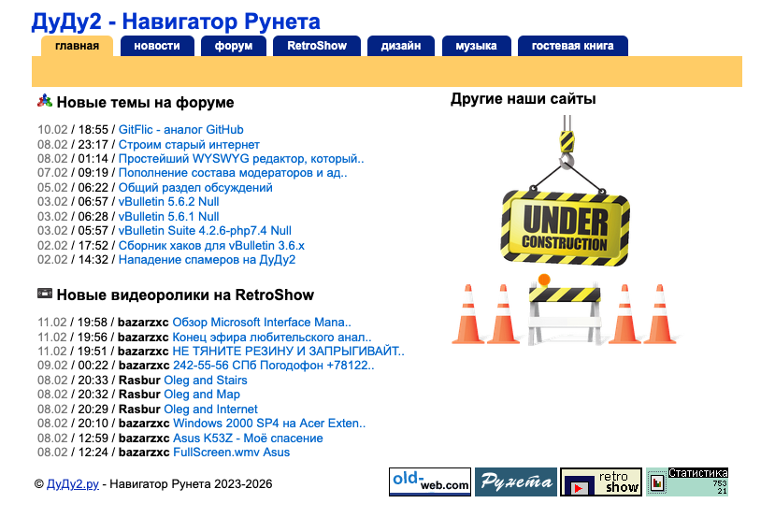Open the музыка tab
775x532 pixels.
pyautogui.click(x=476, y=46)
